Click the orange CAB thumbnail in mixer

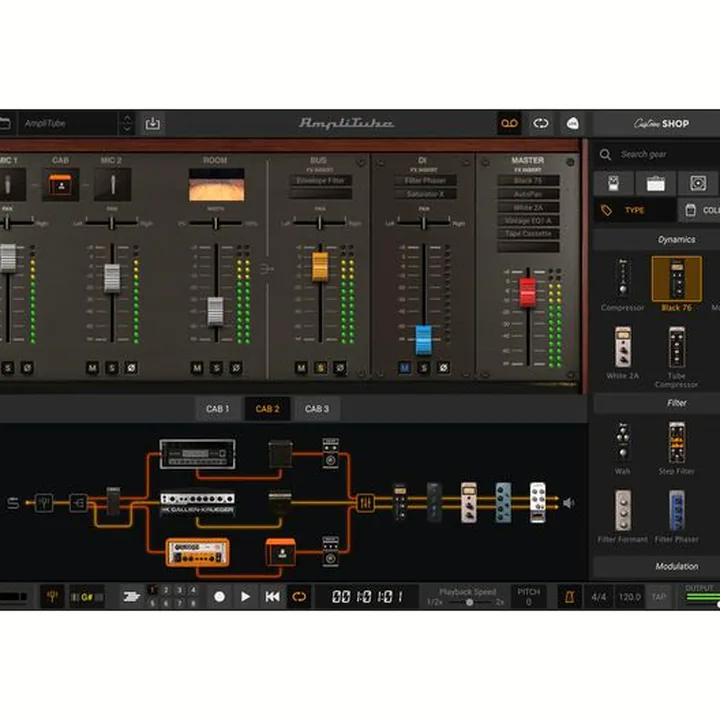click(61, 185)
